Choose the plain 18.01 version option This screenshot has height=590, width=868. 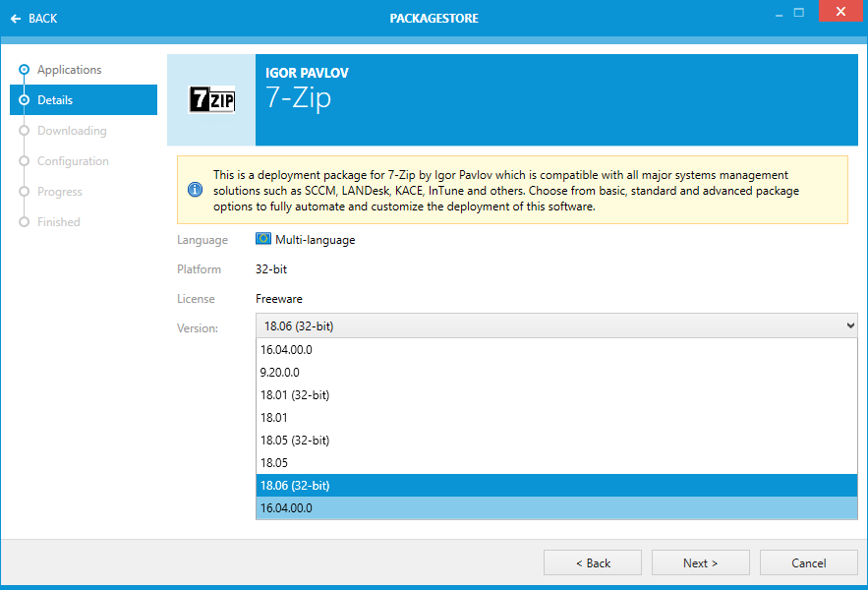tap(273, 418)
